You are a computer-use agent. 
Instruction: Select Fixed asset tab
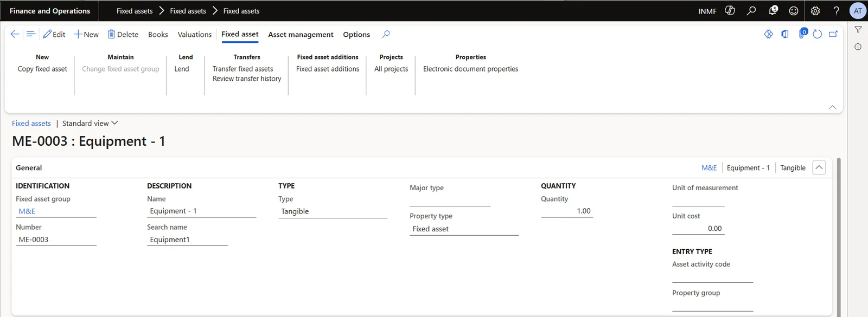(x=240, y=34)
